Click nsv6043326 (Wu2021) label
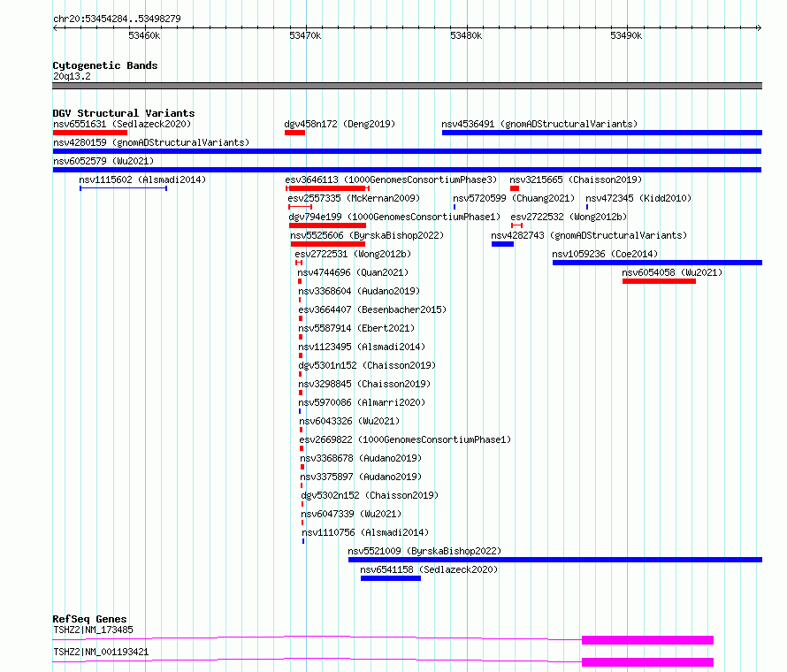The width and height of the screenshot is (787, 672). [349, 421]
